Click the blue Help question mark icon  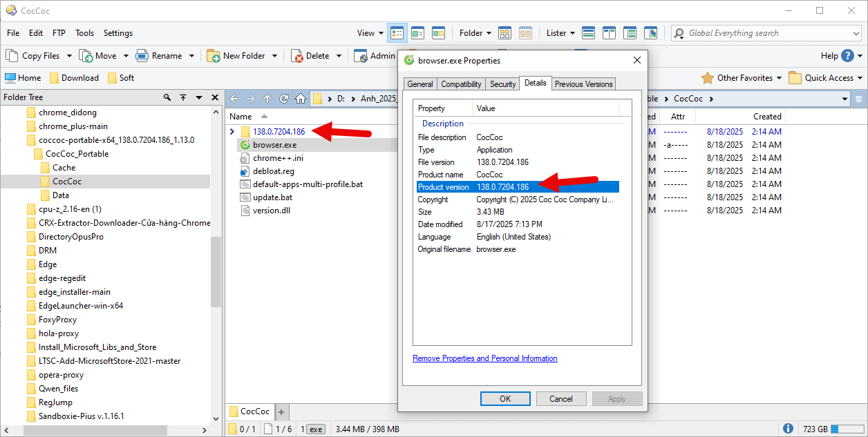tap(847, 55)
